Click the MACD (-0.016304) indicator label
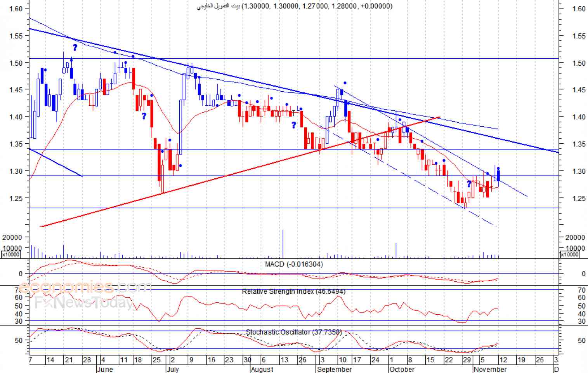 (x=294, y=264)
